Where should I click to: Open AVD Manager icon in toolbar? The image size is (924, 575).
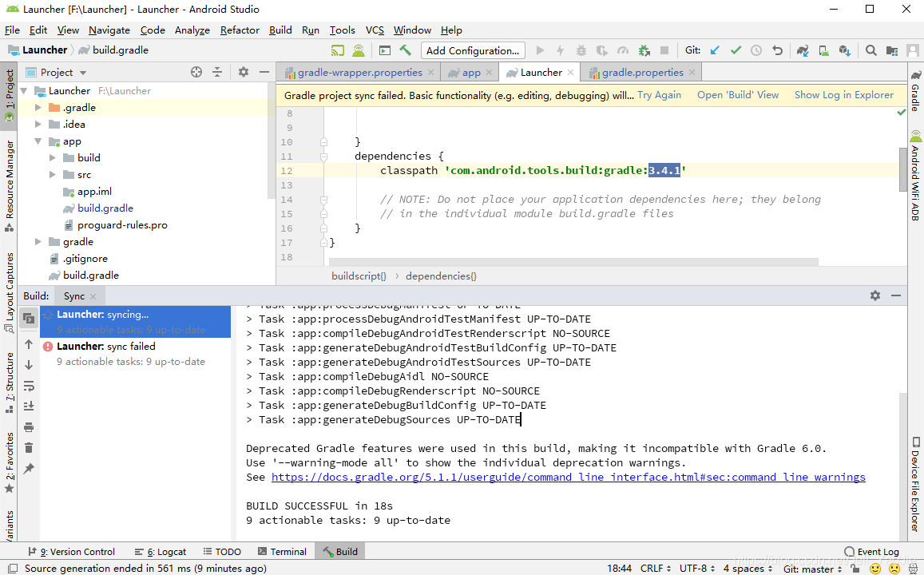[x=824, y=50]
